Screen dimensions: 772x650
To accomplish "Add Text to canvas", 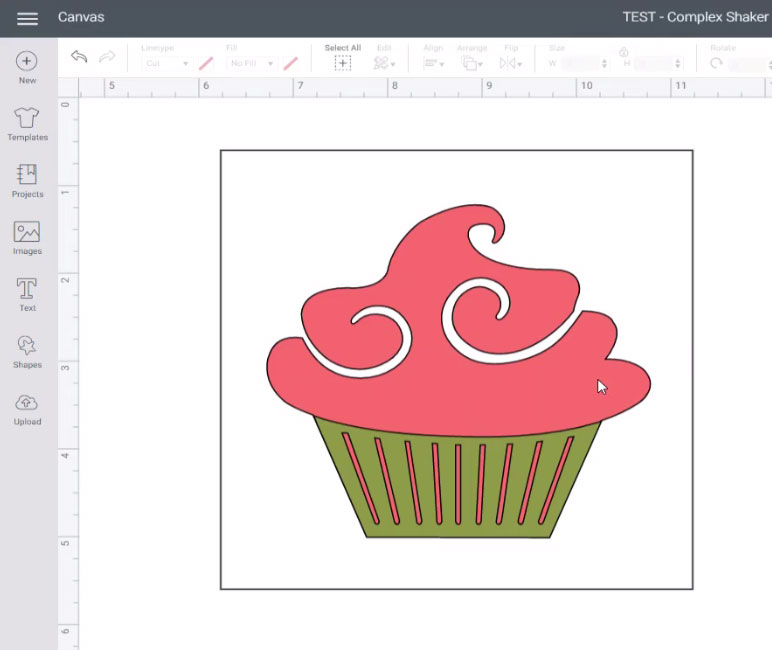I will tap(27, 294).
